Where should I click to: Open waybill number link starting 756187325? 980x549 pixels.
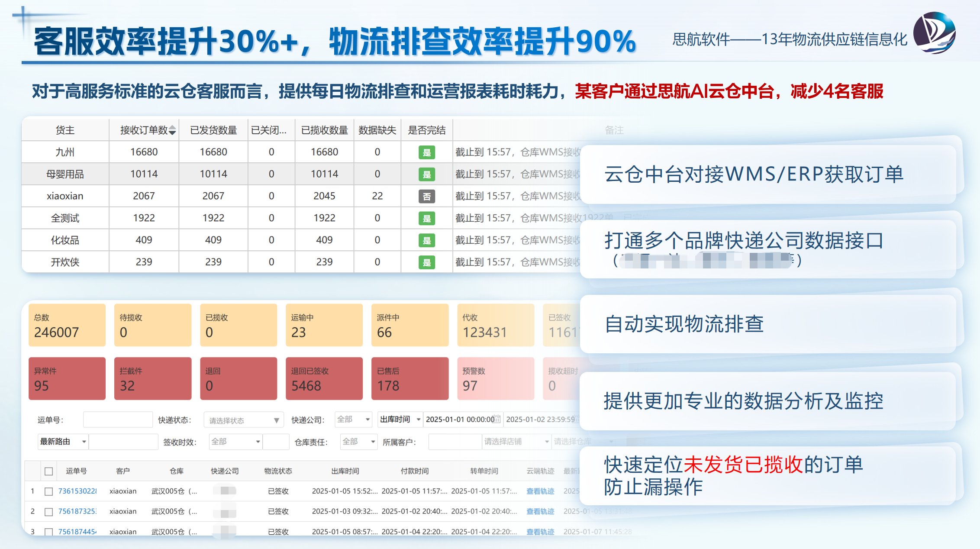tap(77, 511)
